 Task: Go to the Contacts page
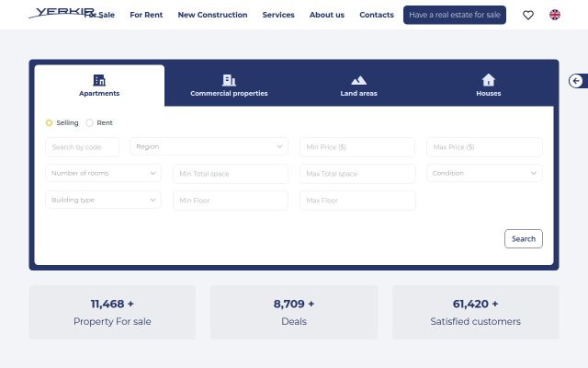pyautogui.click(x=377, y=15)
